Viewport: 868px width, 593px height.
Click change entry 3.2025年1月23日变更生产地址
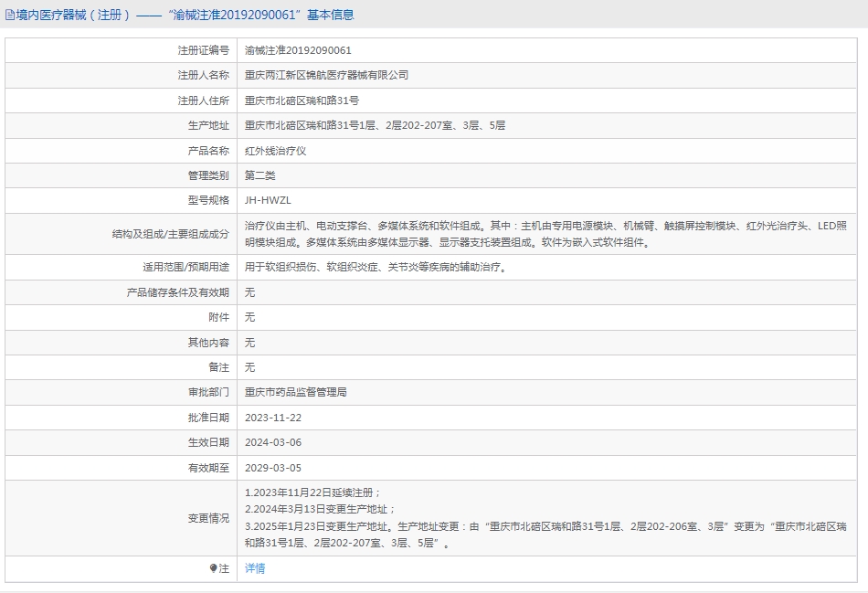[x=545, y=535]
